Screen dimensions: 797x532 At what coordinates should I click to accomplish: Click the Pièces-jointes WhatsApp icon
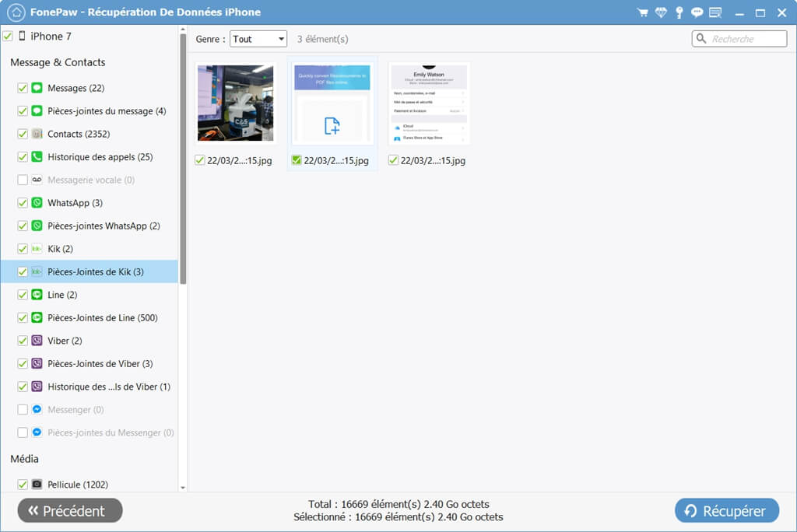pyautogui.click(x=37, y=226)
